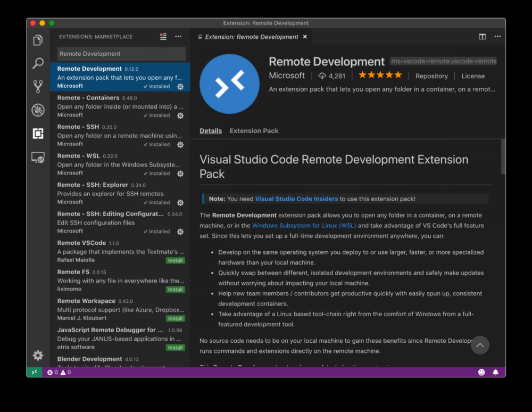Open gear menu for Remote - SSH

tap(180, 145)
